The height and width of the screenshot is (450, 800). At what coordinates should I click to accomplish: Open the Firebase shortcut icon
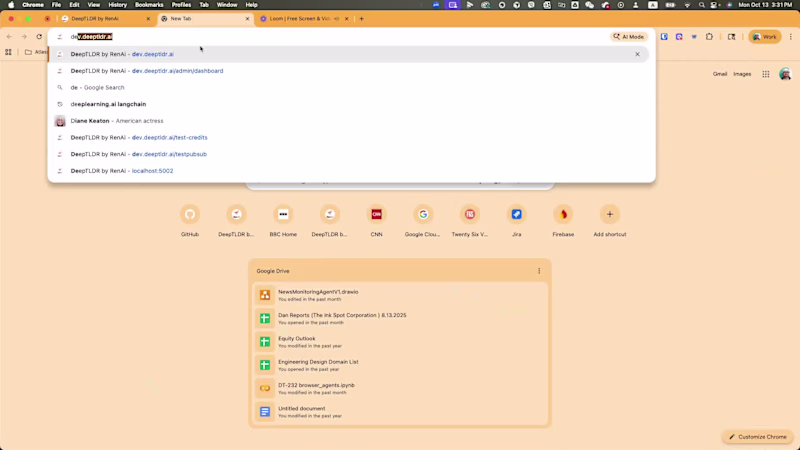point(563,214)
